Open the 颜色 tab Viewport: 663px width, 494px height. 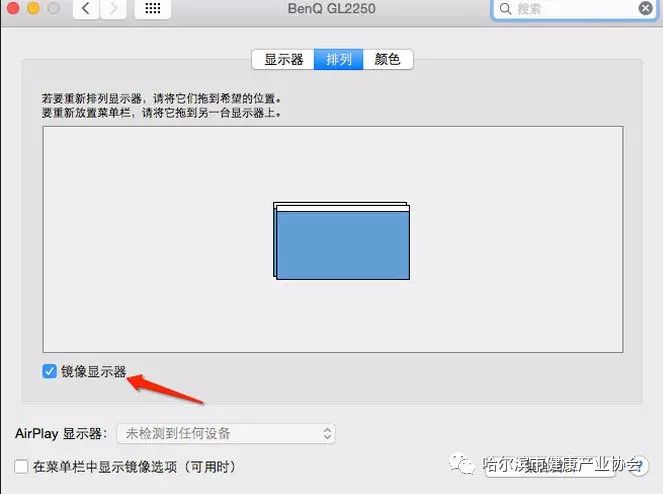[387, 59]
